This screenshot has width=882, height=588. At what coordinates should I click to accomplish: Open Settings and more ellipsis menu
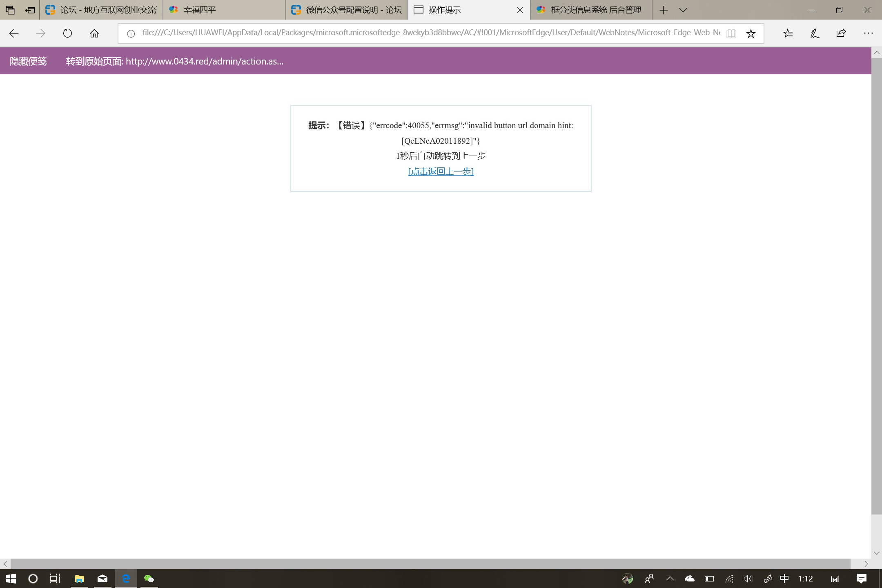click(x=868, y=33)
